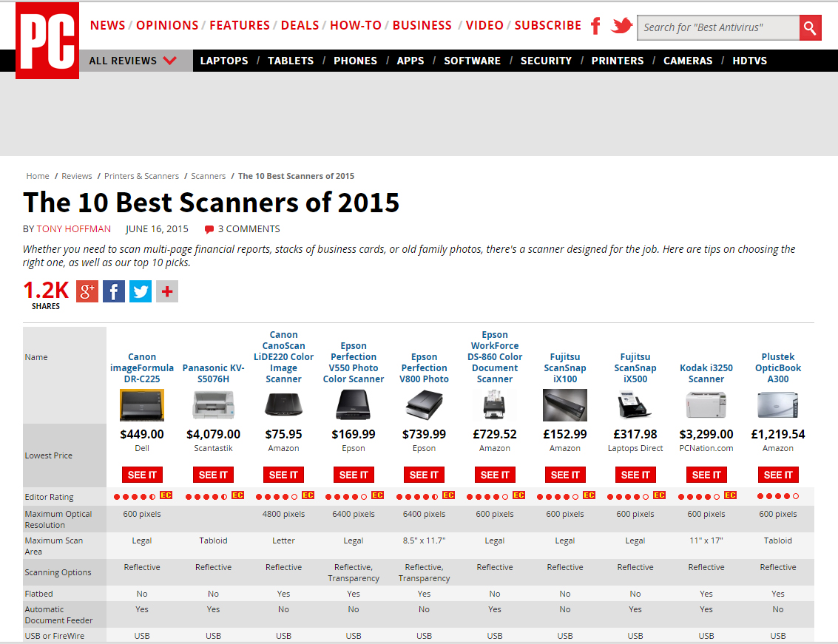Viewport: 838px width, 644px height.
Task: Click the PC Magazine logo
Action: (x=47, y=41)
